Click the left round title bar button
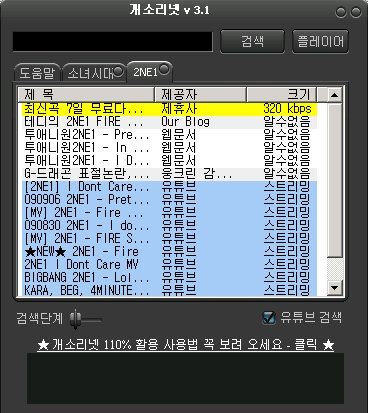The width and height of the screenshot is (368, 413). [x=341, y=12]
